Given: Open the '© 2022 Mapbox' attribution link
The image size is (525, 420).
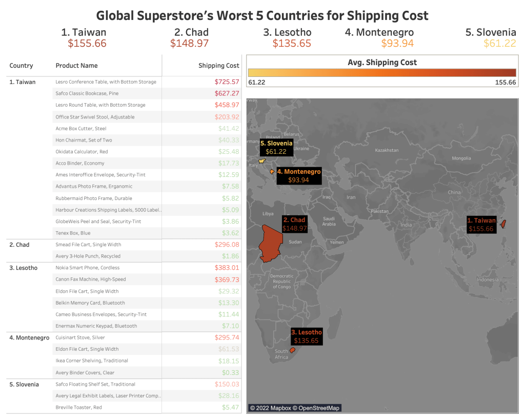Looking at the screenshot, I should 271,408.
